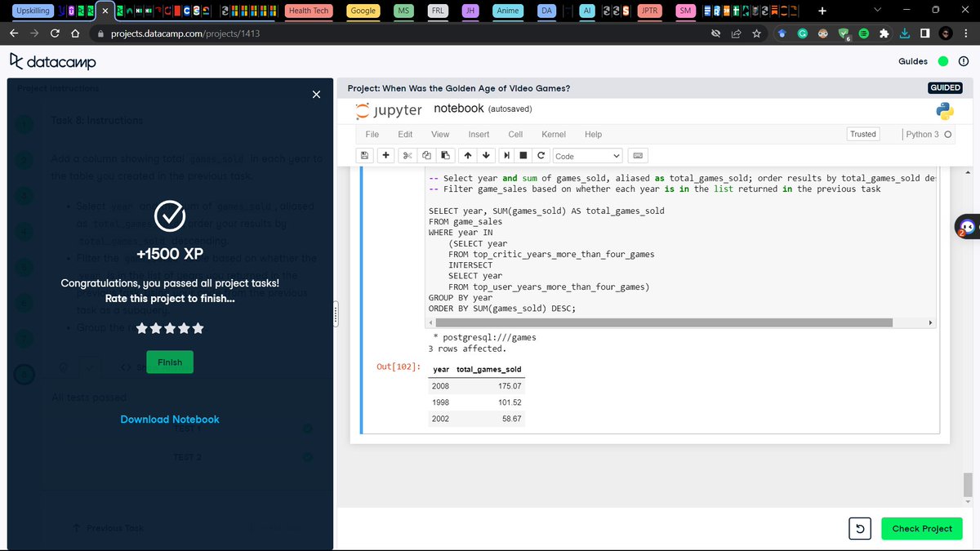This screenshot has width=980, height=551.
Task: Go back to the previous page
Action: tap(13, 34)
